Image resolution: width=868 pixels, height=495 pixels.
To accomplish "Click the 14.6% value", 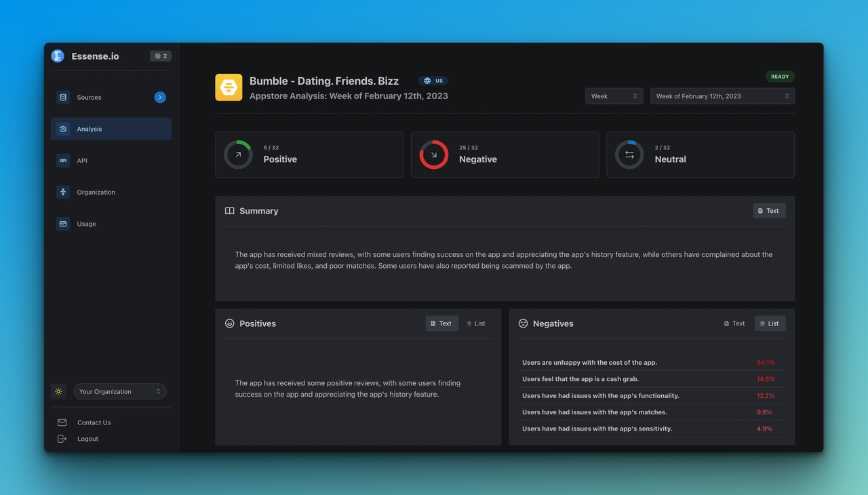I will pos(766,379).
